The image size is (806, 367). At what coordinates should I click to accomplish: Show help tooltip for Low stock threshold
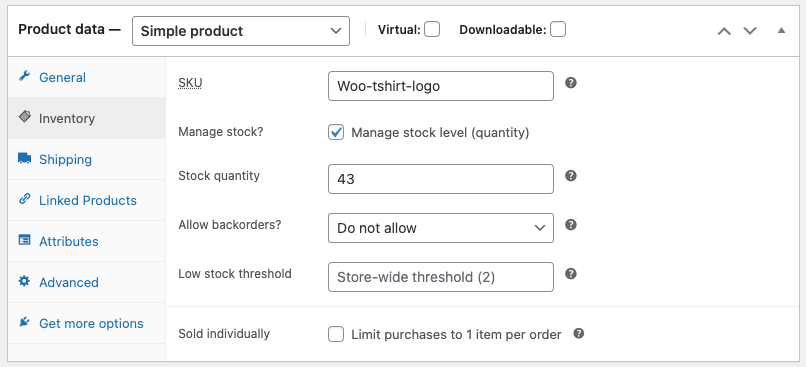tap(571, 273)
